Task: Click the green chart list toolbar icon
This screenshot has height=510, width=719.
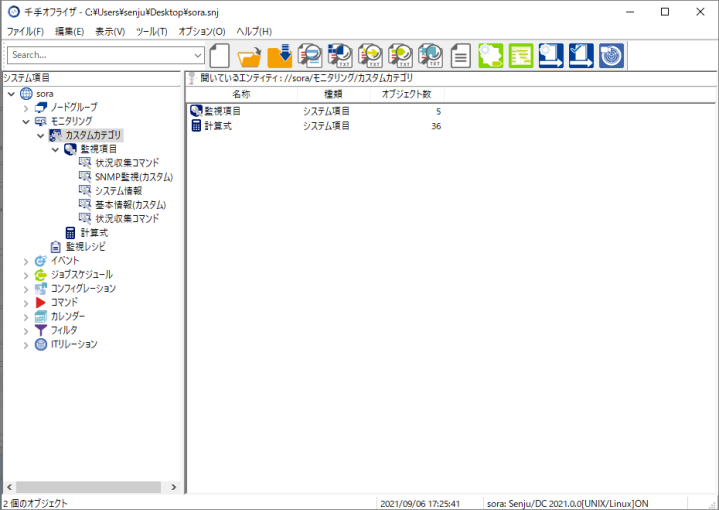Action: (x=521, y=56)
